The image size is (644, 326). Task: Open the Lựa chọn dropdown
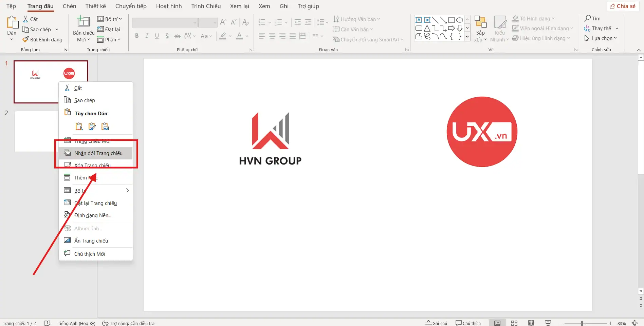click(601, 38)
